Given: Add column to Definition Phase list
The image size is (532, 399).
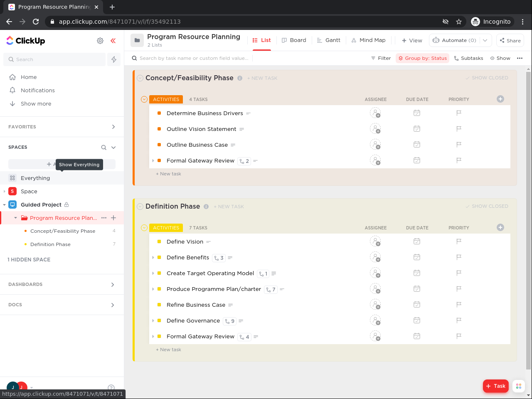Looking at the screenshot, I should [500, 227].
